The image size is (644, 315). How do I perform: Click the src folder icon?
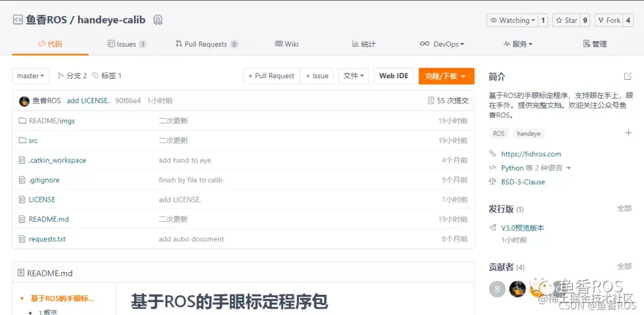click(22, 140)
